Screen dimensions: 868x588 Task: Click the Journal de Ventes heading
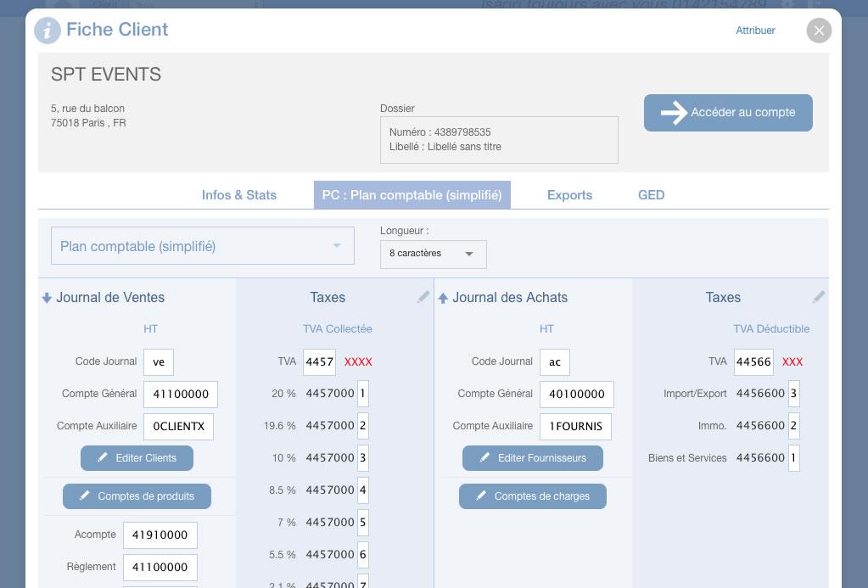point(110,297)
